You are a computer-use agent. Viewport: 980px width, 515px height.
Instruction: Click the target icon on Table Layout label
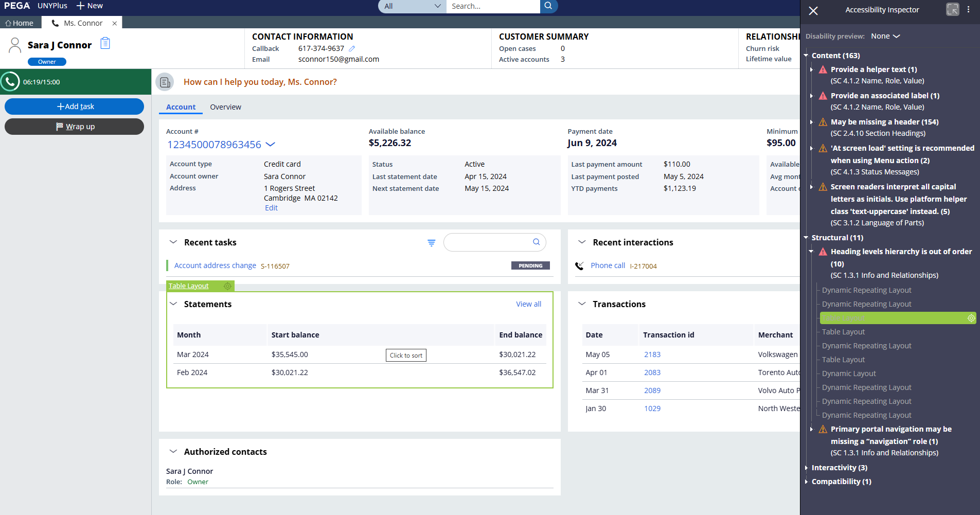227,286
